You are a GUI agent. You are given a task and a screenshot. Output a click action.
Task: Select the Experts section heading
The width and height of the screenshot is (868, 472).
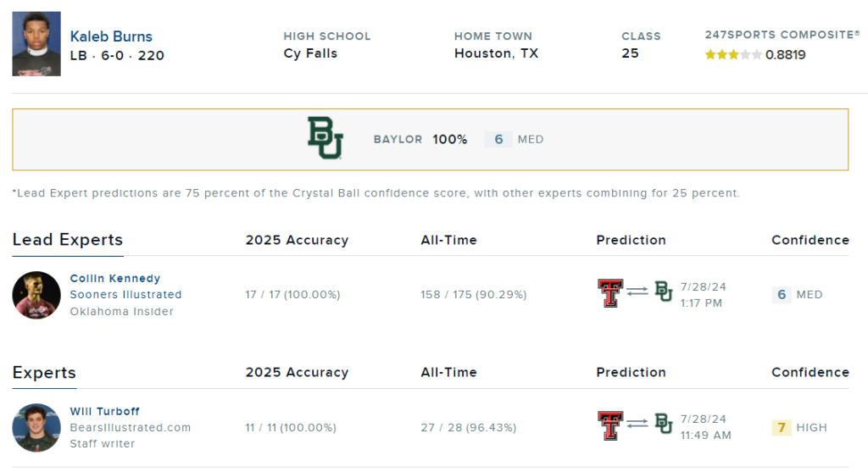coord(44,372)
